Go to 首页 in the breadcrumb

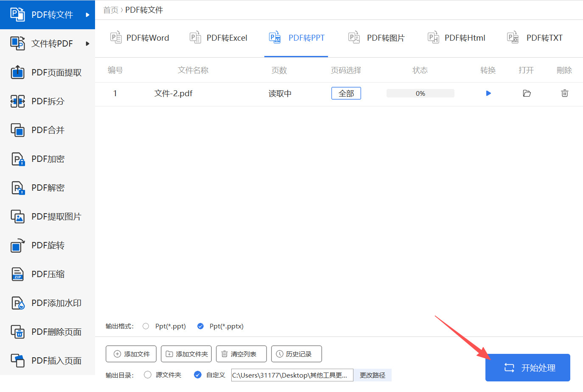click(111, 10)
